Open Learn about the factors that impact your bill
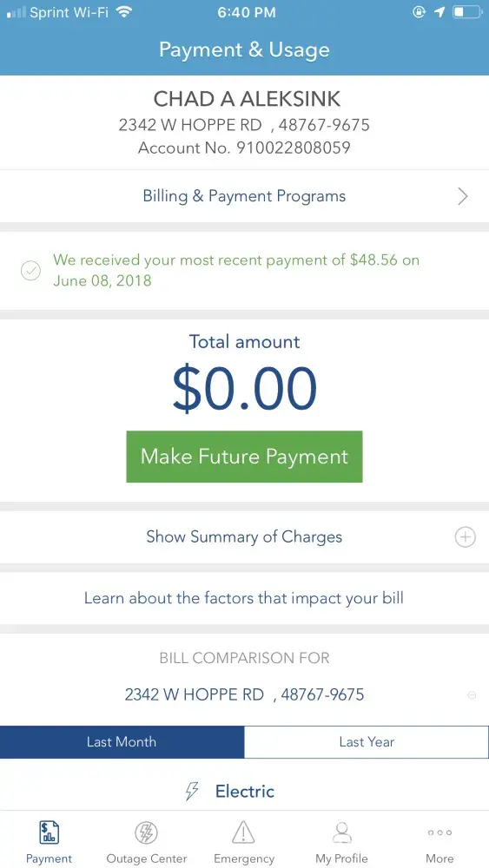Viewport: 489px width, 868px height. pos(244,598)
